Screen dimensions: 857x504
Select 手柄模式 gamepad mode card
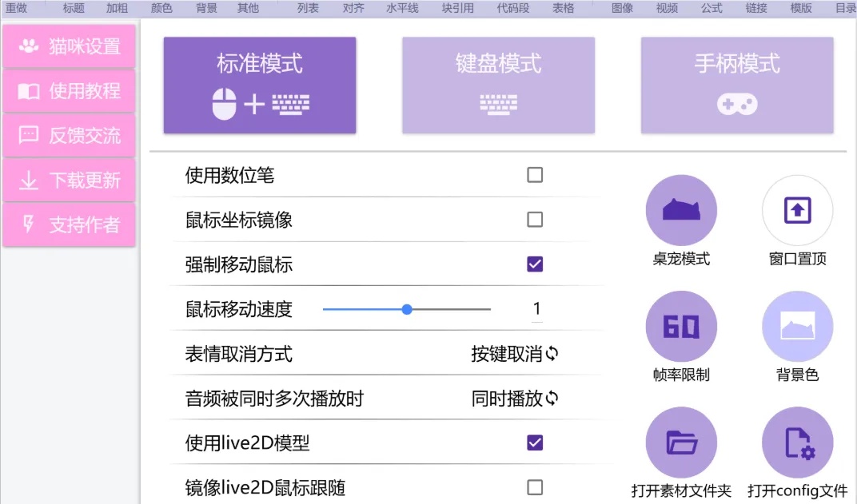tap(735, 85)
